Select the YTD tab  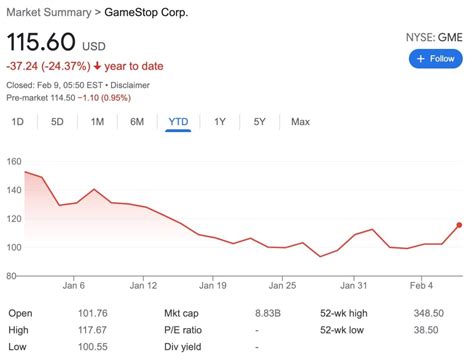[178, 122]
